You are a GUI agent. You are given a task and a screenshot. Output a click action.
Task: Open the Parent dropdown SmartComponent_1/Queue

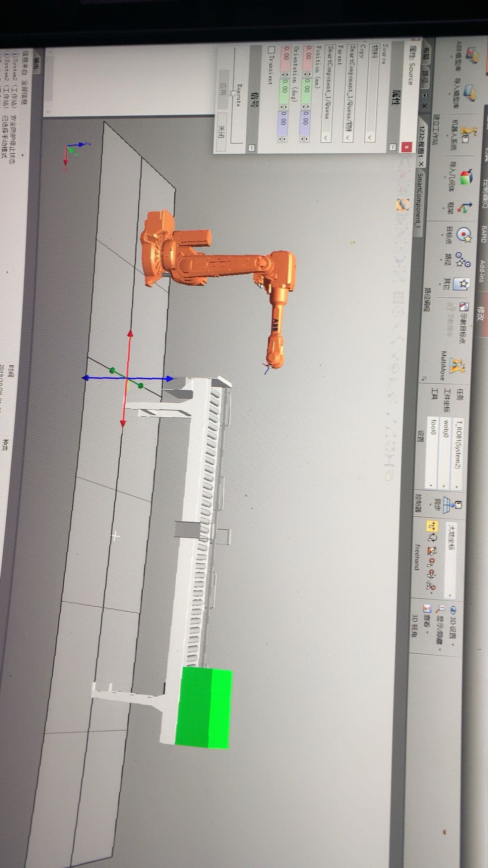tap(327, 93)
